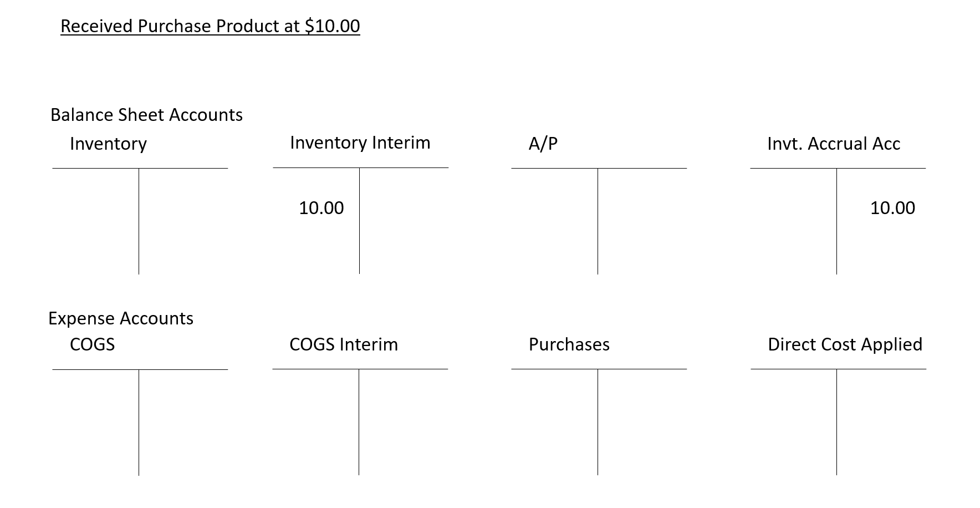Select the A/P account label
Image resolution: width=980 pixels, height=508 pixels.
coord(543,144)
